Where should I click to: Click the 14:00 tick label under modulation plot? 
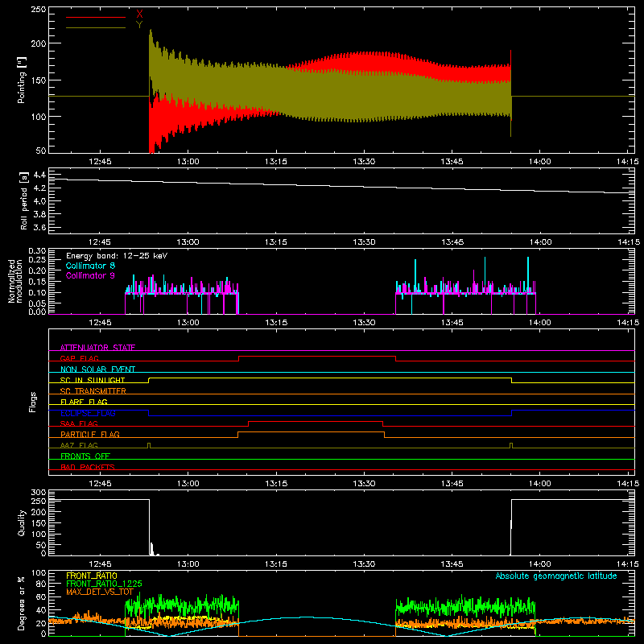pyautogui.click(x=539, y=323)
